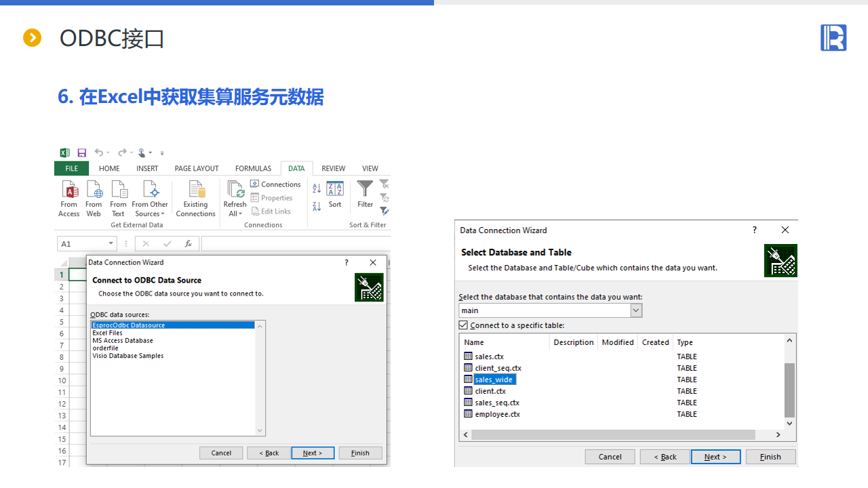Select the DATA ribbon tab
The image size is (868, 488).
click(x=296, y=169)
